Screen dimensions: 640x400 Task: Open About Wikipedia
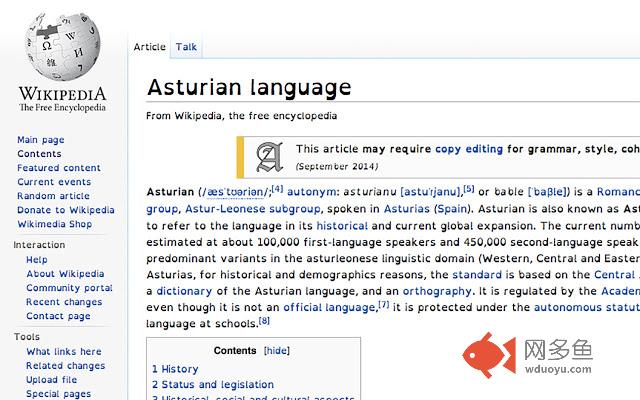[65, 274]
